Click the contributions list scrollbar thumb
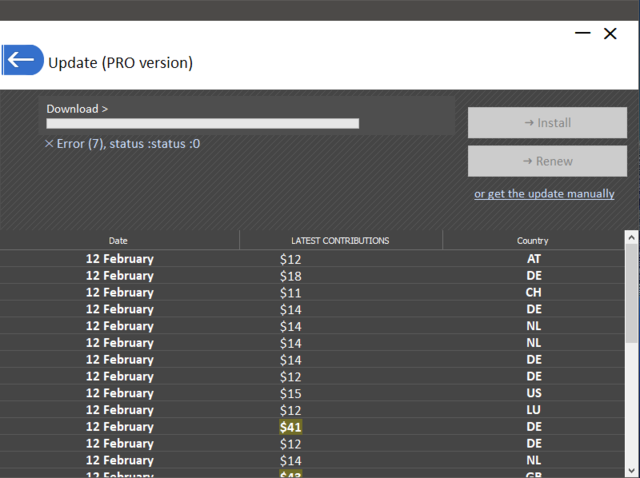The image size is (640, 478). (631, 293)
